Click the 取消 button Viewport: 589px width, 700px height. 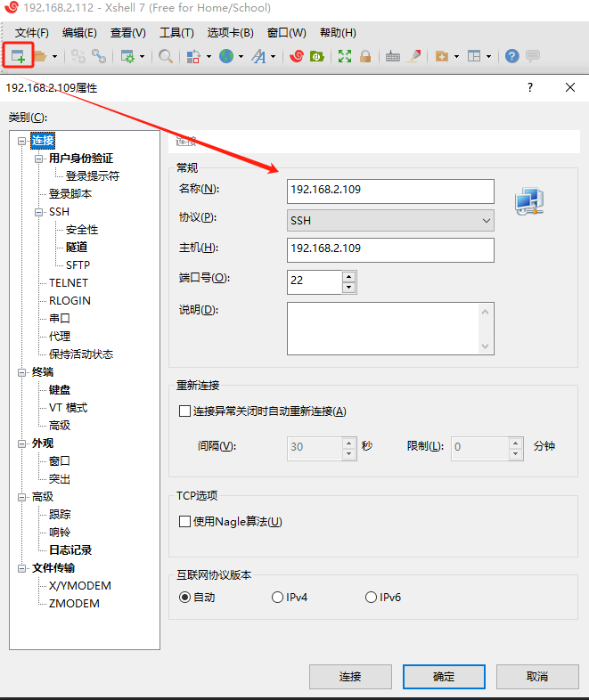click(537, 677)
